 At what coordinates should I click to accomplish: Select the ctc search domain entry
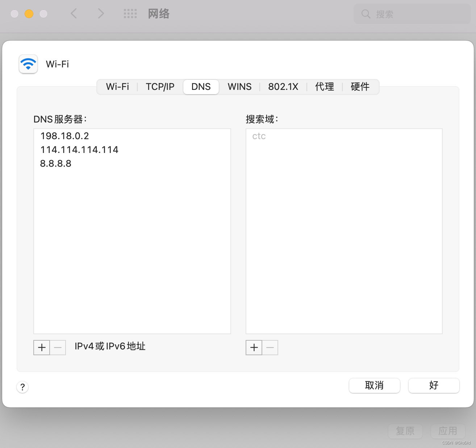tap(344, 136)
